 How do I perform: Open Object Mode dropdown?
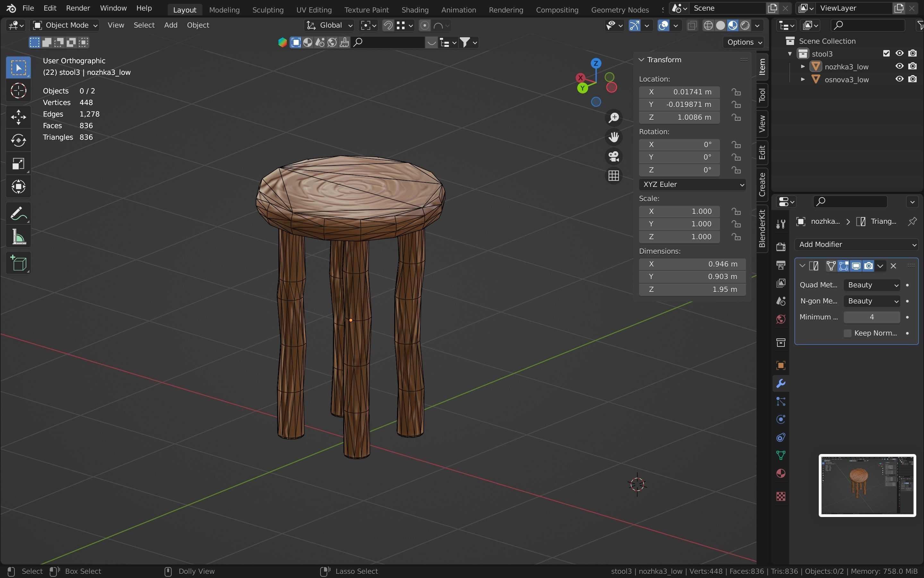65,25
